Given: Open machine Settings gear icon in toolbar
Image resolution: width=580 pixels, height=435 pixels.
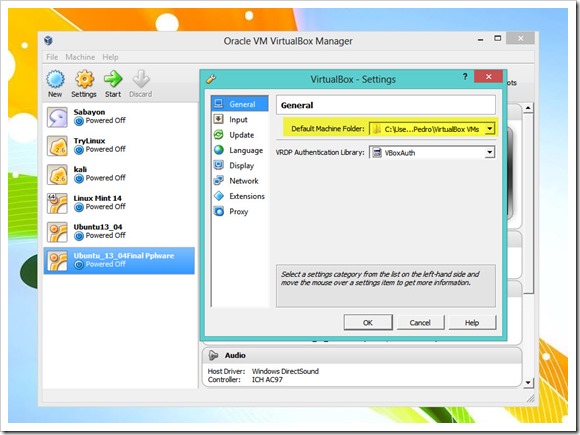Looking at the screenshot, I should point(84,79).
